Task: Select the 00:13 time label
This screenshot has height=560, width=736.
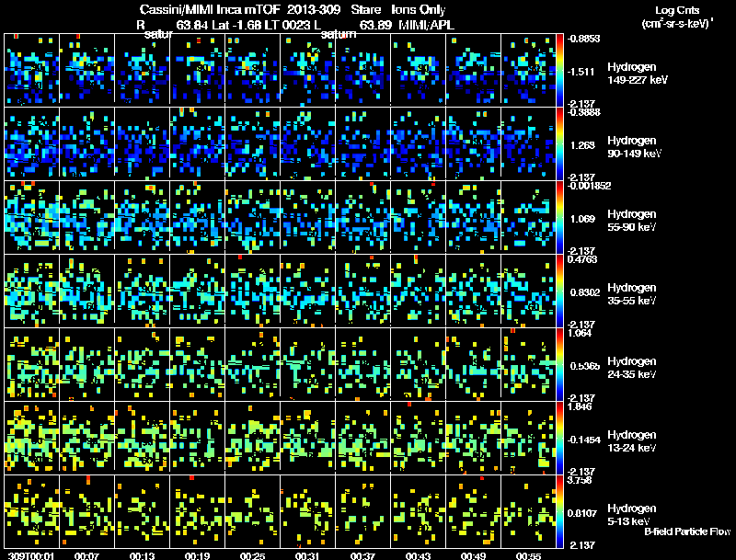Action: [x=142, y=555]
